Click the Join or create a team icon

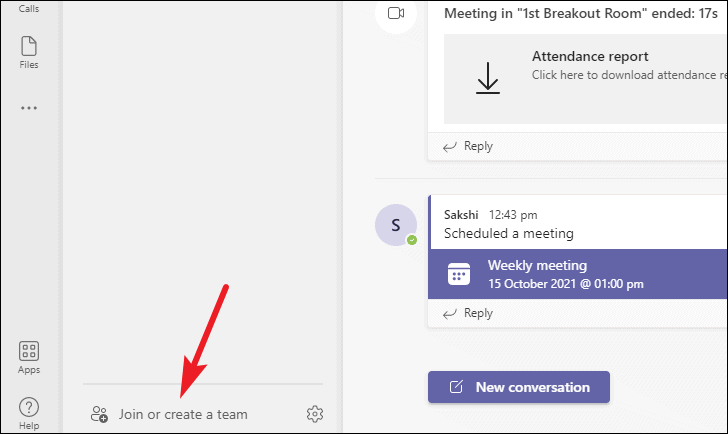(x=99, y=414)
